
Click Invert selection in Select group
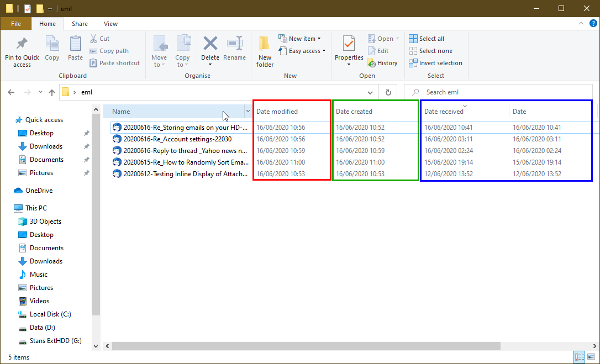click(435, 63)
